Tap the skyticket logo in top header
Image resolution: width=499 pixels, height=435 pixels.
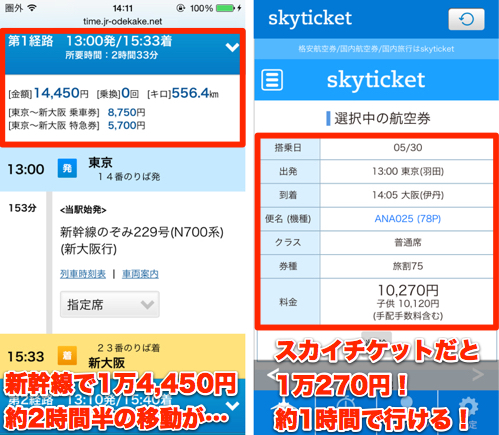pos(310,18)
